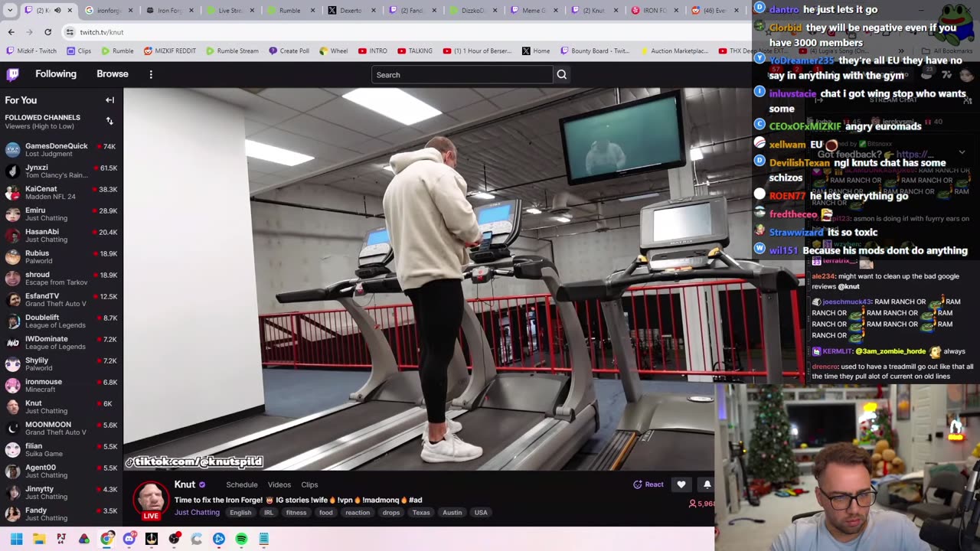
Task: Open Notepad from the taskbar
Action: point(263,539)
